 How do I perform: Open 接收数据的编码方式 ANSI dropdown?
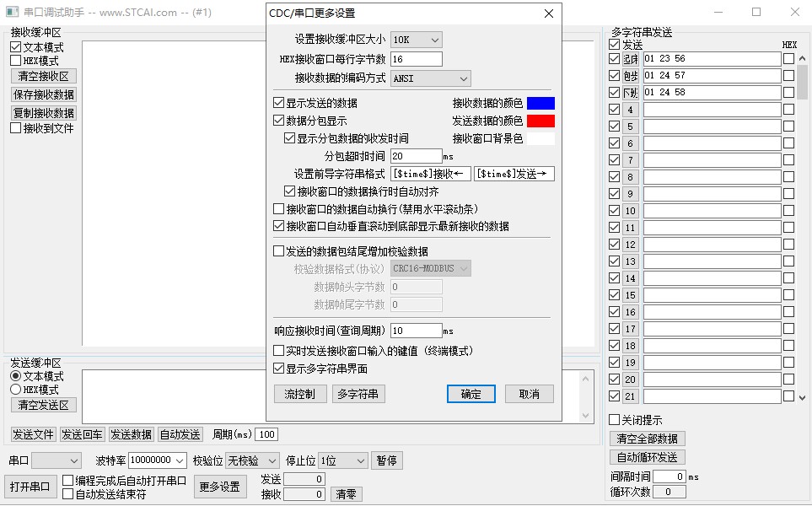pos(430,78)
